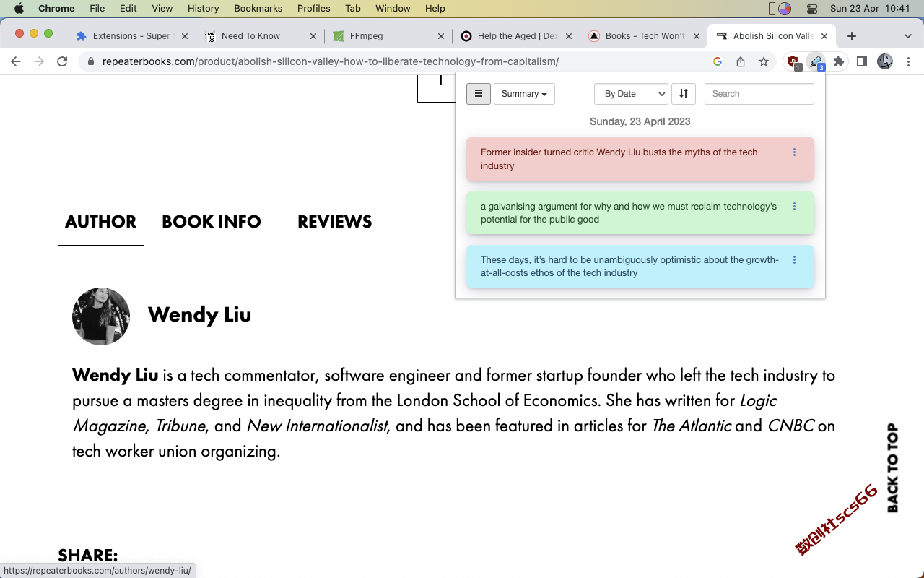Open the By Date sort dropdown
The width and height of the screenshot is (924, 578).
pyautogui.click(x=631, y=94)
